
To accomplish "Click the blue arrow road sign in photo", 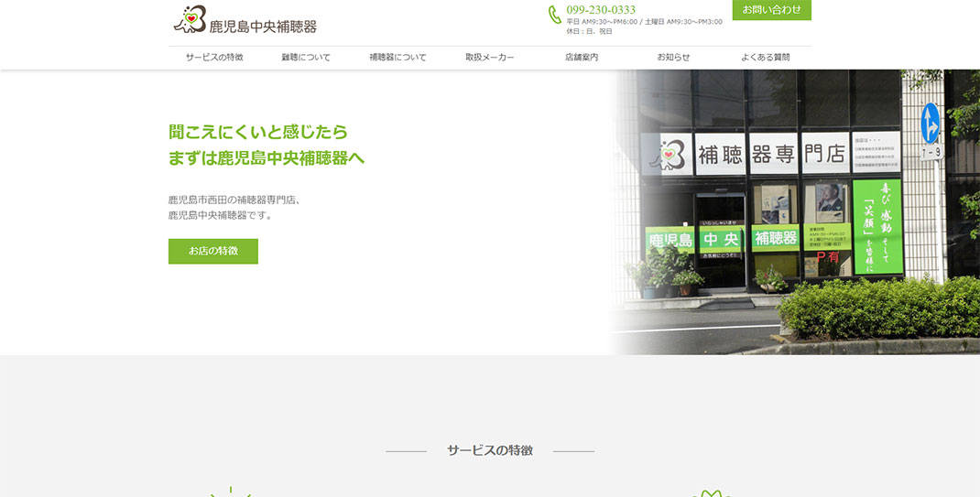I will pyautogui.click(x=930, y=123).
